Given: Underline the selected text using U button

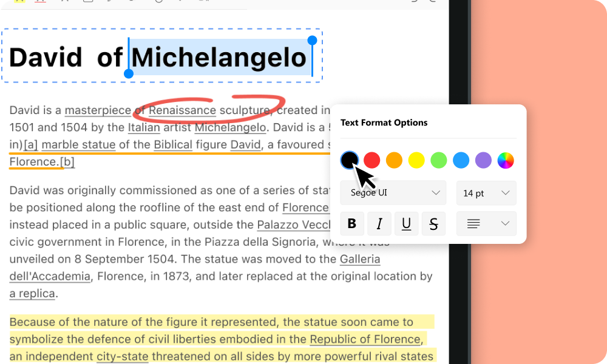Looking at the screenshot, I should pos(407,224).
